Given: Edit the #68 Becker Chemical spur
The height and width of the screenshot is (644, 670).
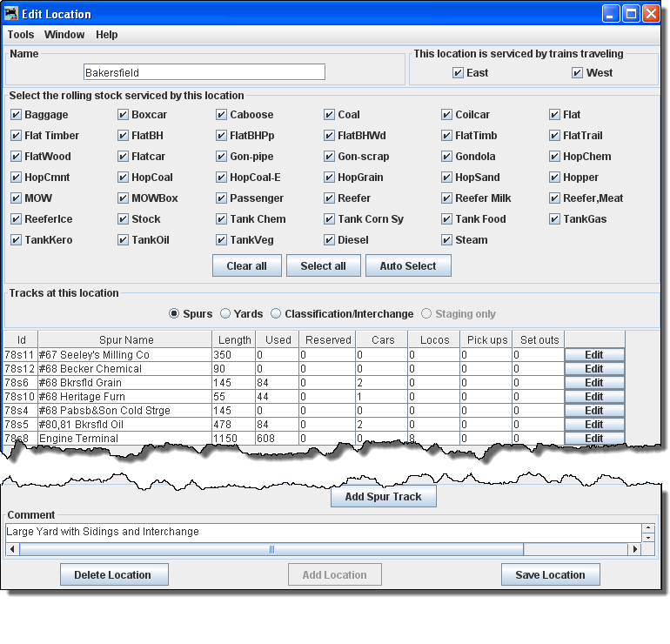Looking at the screenshot, I should click(x=594, y=369).
